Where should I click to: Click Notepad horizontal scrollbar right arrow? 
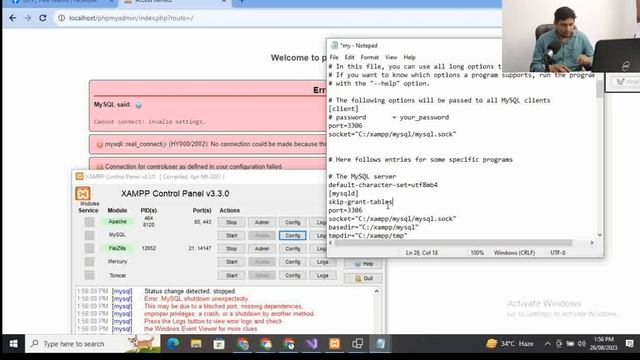tap(592, 243)
